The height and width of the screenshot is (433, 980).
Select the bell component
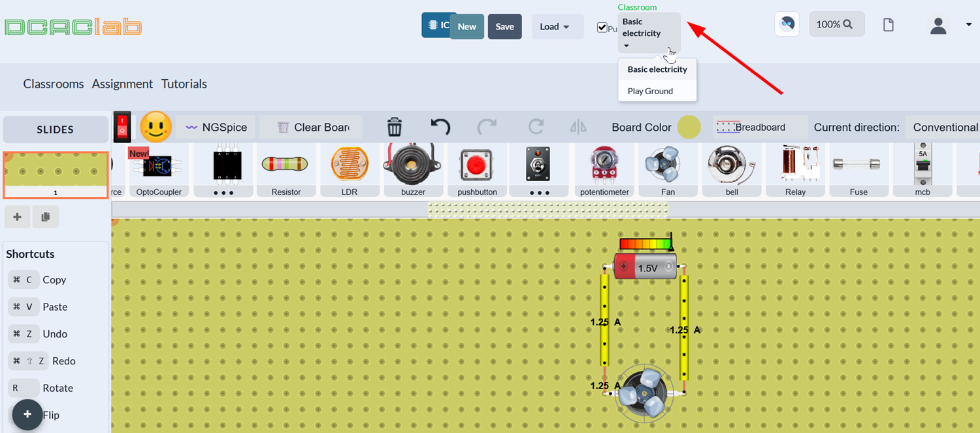click(732, 171)
